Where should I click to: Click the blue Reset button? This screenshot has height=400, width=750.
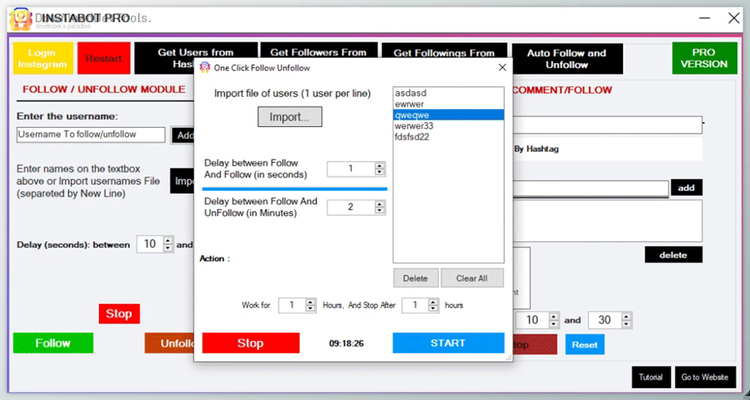pos(585,344)
